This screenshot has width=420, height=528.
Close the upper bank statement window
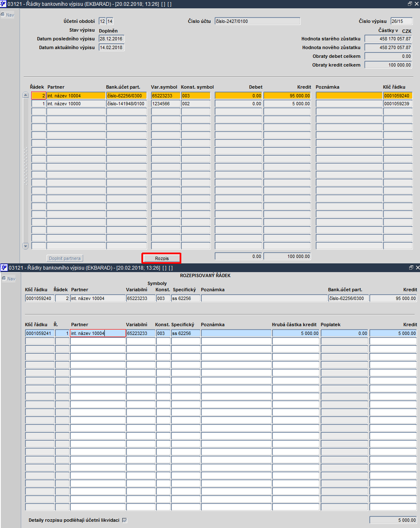click(x=417, y=4)
